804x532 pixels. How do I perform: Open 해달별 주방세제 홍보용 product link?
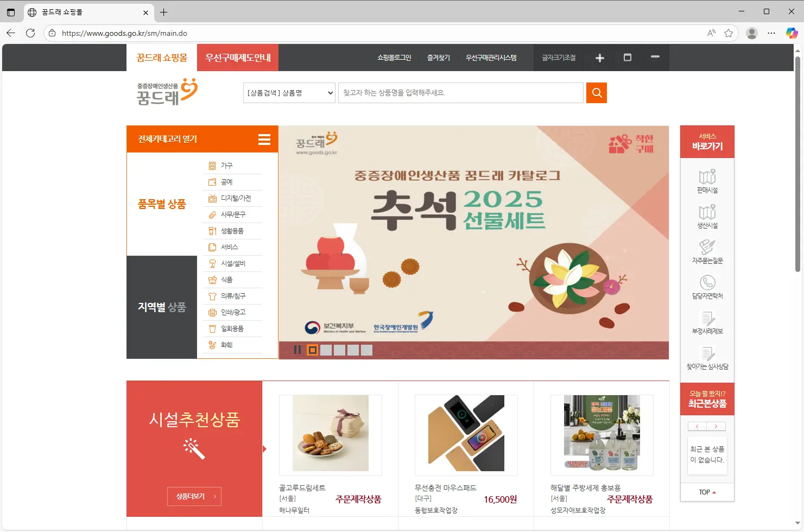(585, 488)
